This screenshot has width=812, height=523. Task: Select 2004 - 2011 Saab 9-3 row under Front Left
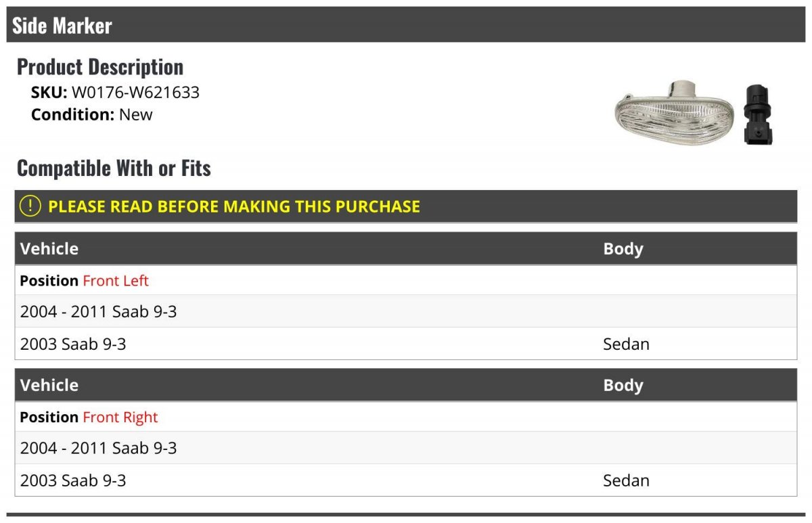pos(406,311)
